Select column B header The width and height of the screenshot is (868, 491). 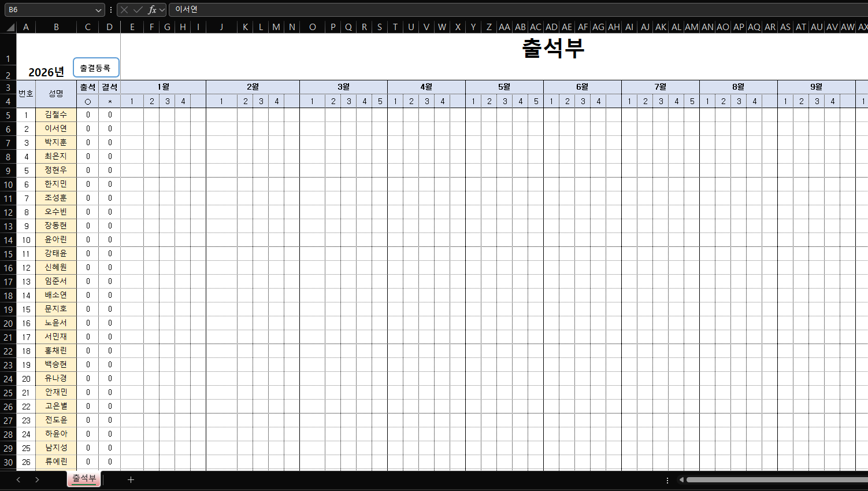pos(56,27)
